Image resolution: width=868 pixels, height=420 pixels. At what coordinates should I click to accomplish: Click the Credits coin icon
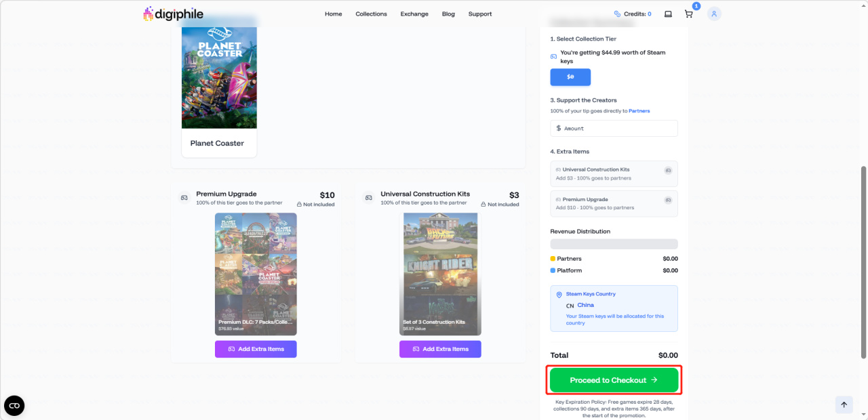[x=617, y=14]
